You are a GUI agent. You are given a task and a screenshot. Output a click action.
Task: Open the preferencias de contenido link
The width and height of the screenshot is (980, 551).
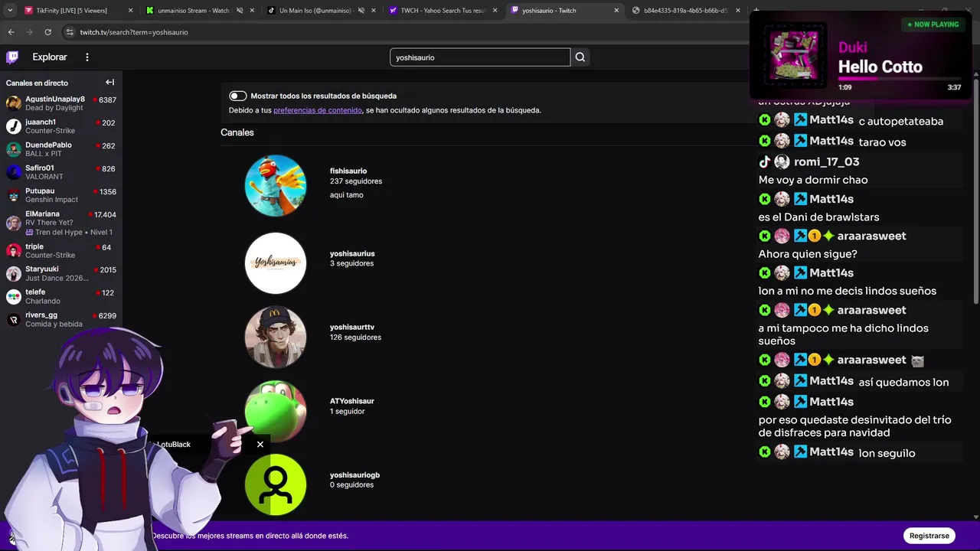(x=318, y=110)
